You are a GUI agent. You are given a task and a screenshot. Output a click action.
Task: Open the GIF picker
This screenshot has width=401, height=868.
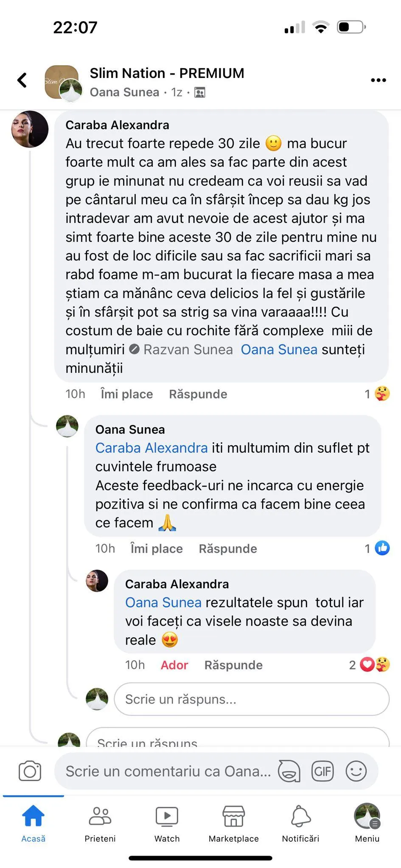(x=322, y=771)
